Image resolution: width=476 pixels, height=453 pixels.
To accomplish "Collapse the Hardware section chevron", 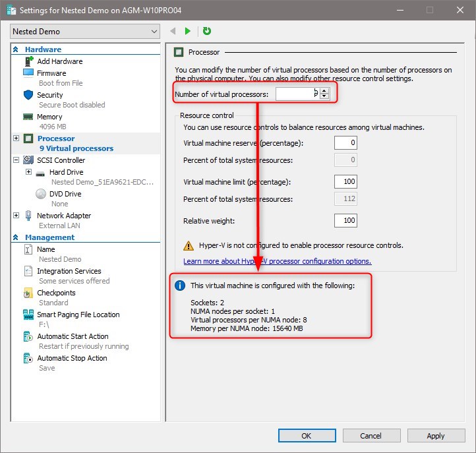I will [x=16, y=49].
